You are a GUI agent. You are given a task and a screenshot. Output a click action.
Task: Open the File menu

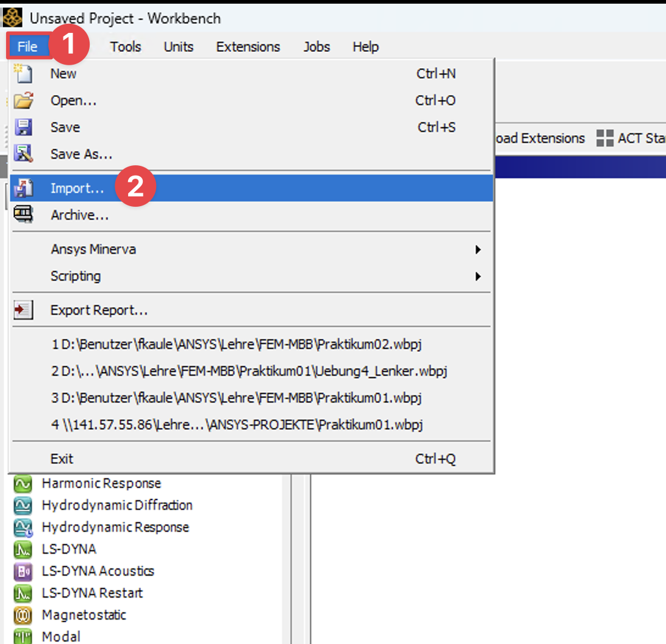[27, 47]
